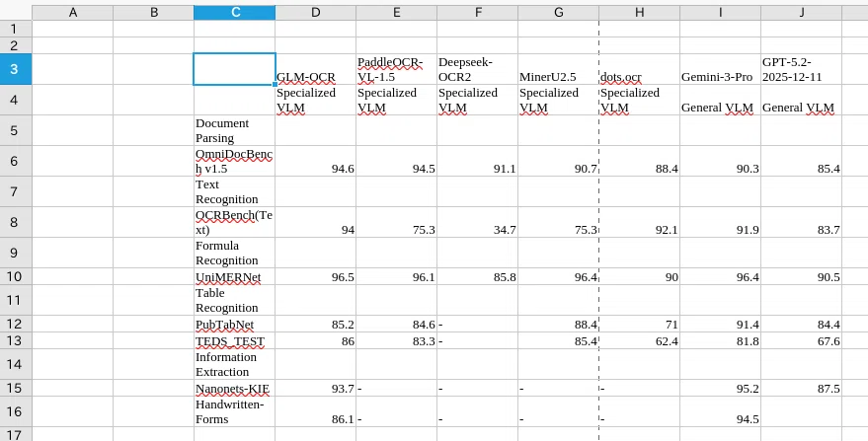The image size is (868, 441).
Task: Select row header 10
Action: [16, 276]
